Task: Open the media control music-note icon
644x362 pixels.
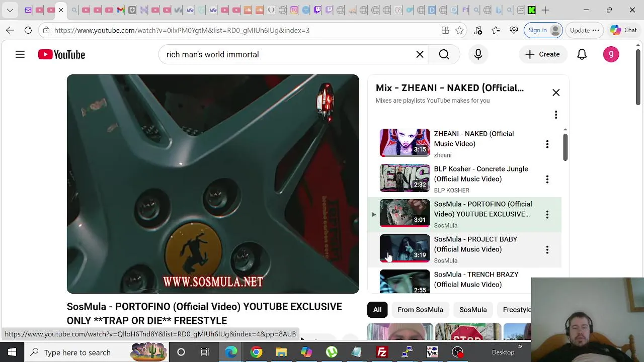Action: (x=478, y=30)
